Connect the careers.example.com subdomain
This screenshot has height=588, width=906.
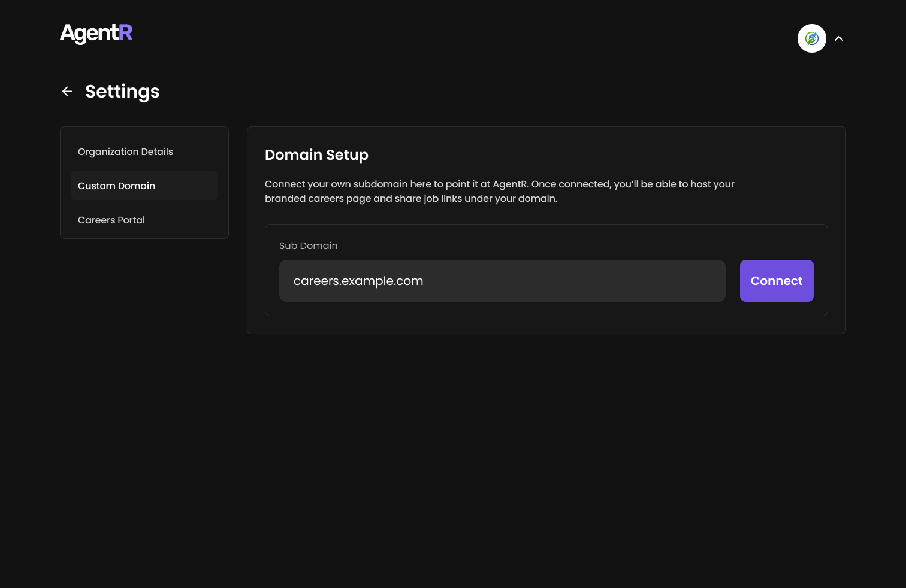pyautogui.click(x=777, y=280)
